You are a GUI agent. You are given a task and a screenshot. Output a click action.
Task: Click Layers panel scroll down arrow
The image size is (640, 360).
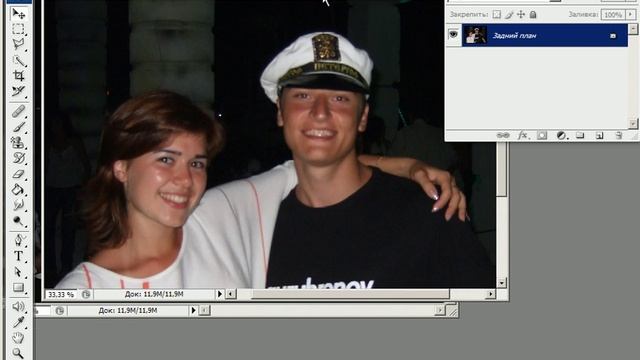tap(633, 123)
